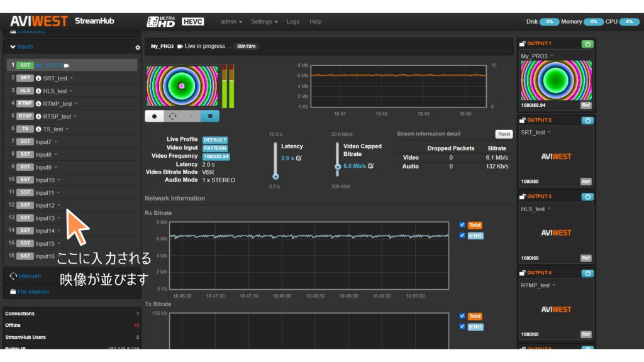The width and height of the screenshot is (644, 362).
Task: Click the stop button under the preview
Action: 210,116
